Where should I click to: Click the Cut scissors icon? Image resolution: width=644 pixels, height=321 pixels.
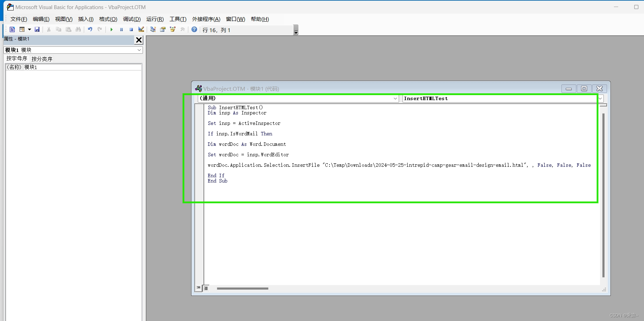click(49, 30)
